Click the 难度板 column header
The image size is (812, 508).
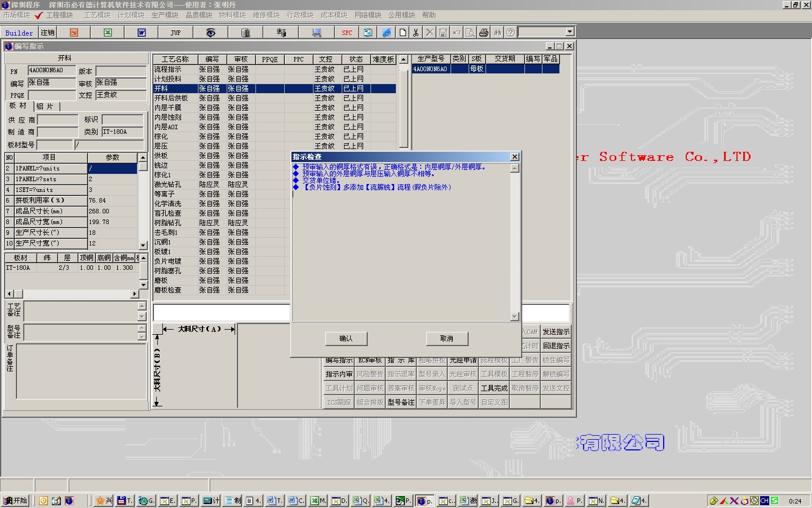click(x=383, y=59)
